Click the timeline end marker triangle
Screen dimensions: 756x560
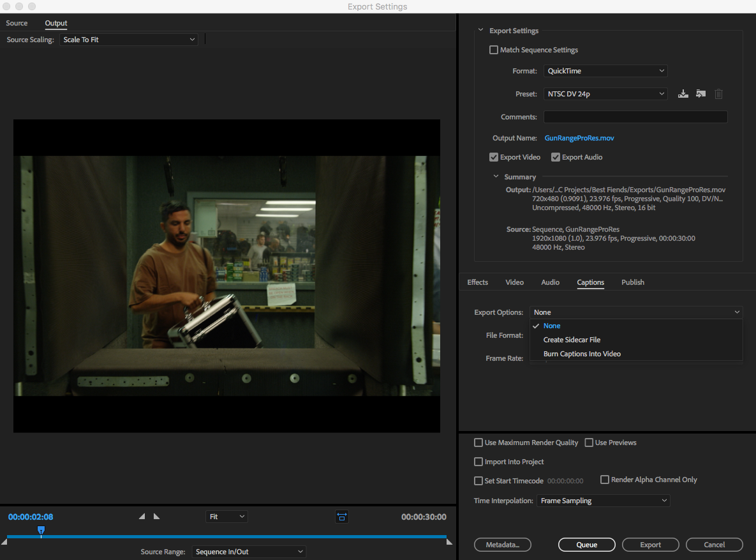click(449, 542)
